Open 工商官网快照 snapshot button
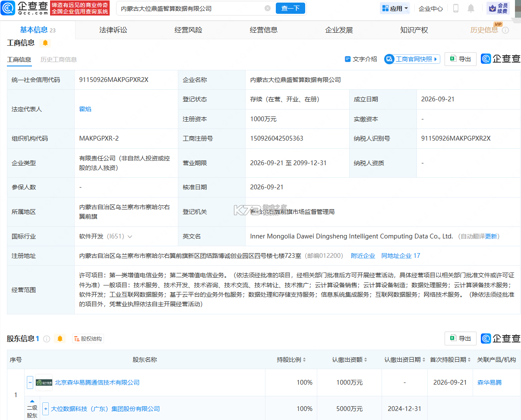The width and height of the screenshot is (521, 420). pyautogui.click(x=412, y=59)
